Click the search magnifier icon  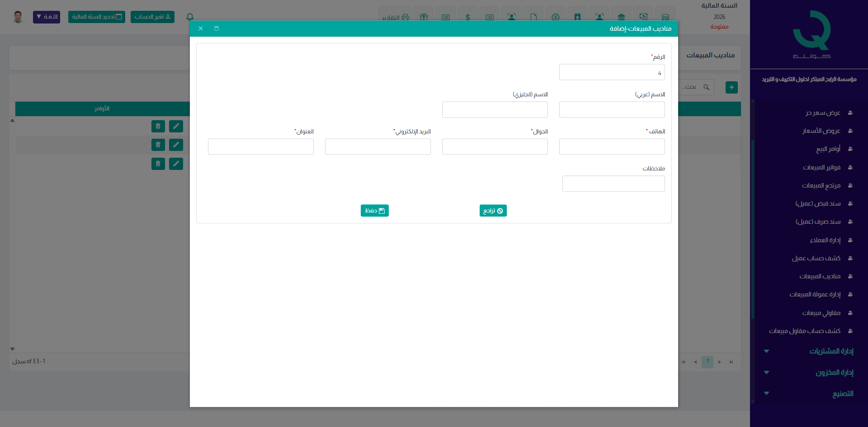(706, 87)
